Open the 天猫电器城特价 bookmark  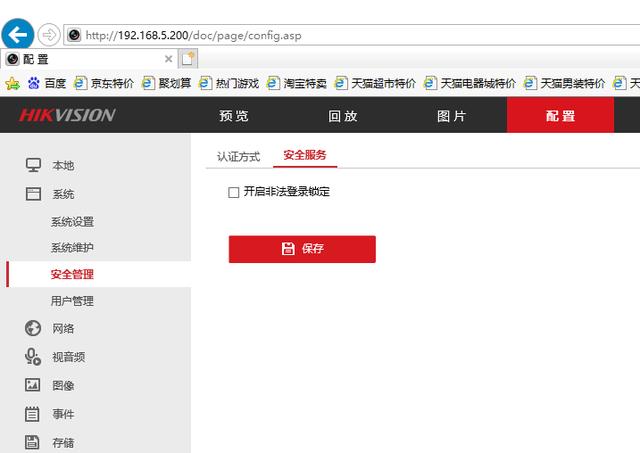coord(469,83)
